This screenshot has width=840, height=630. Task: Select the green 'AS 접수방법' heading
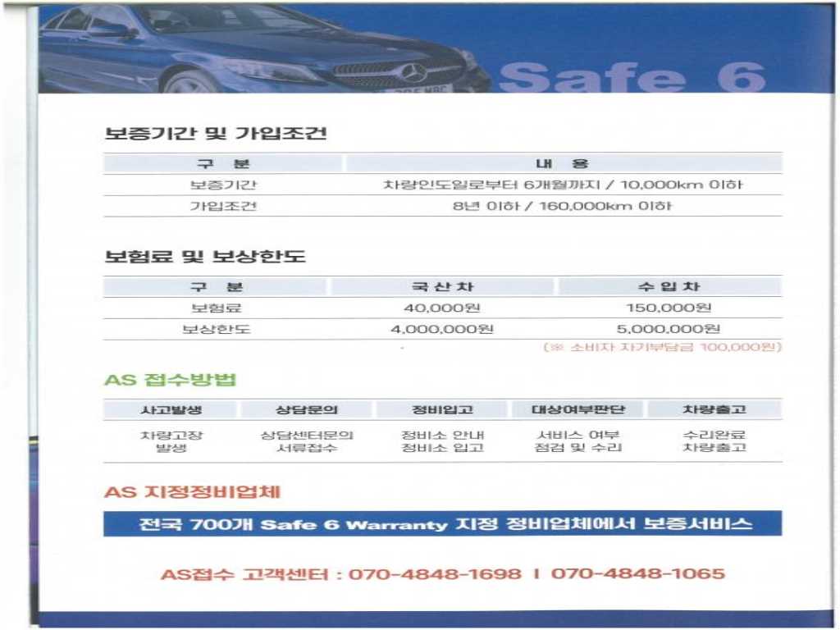[x=171, y=380]
